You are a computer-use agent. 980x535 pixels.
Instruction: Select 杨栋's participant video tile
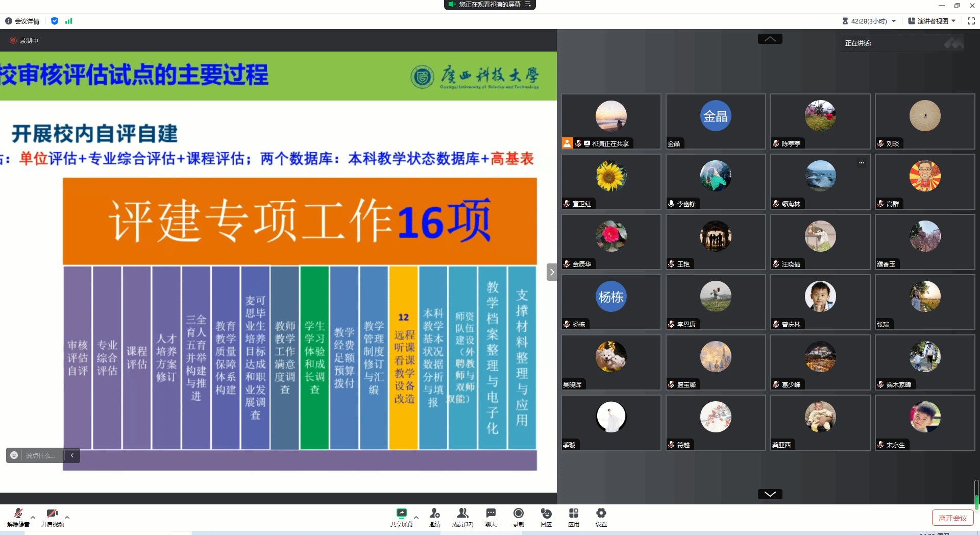[611, 302]
